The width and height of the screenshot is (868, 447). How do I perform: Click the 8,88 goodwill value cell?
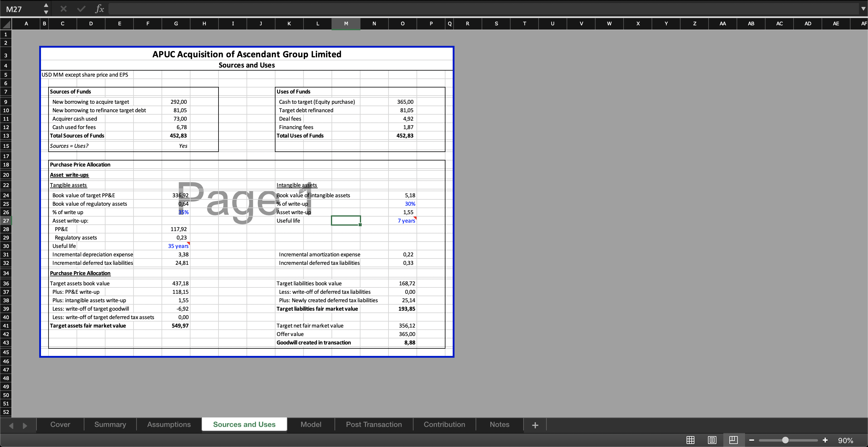click(403, 343)
